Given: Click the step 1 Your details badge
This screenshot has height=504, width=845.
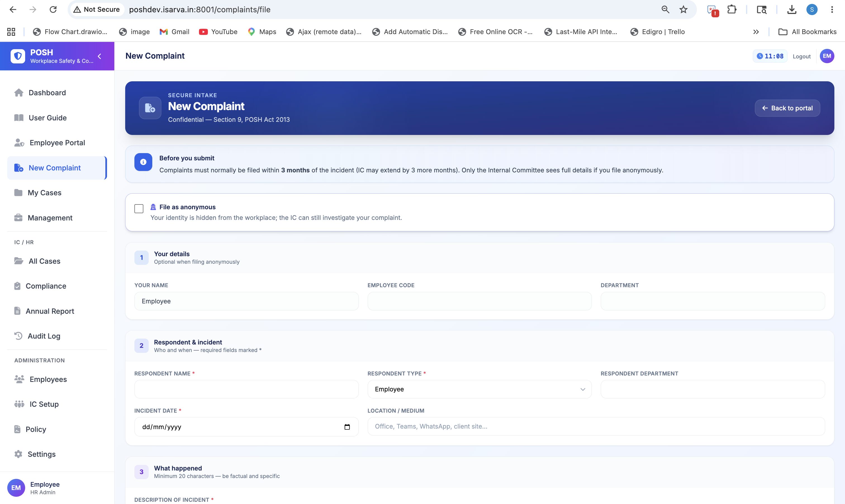Looking at the screenshot, I should (x=141, y=257).
